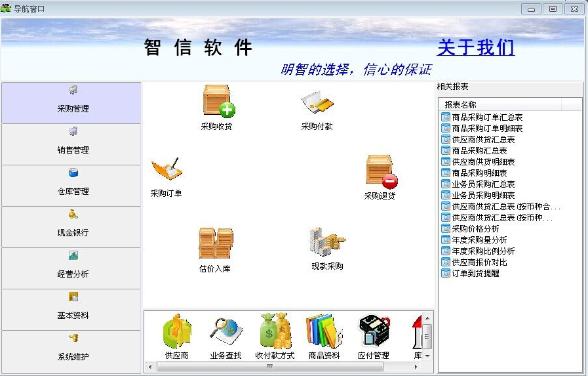Select the 系统维护 sidebar module

[x=71, y=351]
